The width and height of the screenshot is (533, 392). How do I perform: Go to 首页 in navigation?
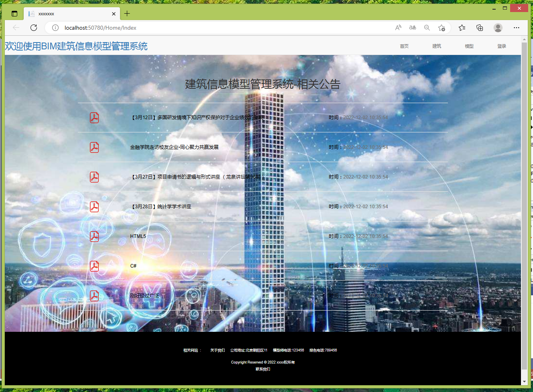(x=404, y=46)
